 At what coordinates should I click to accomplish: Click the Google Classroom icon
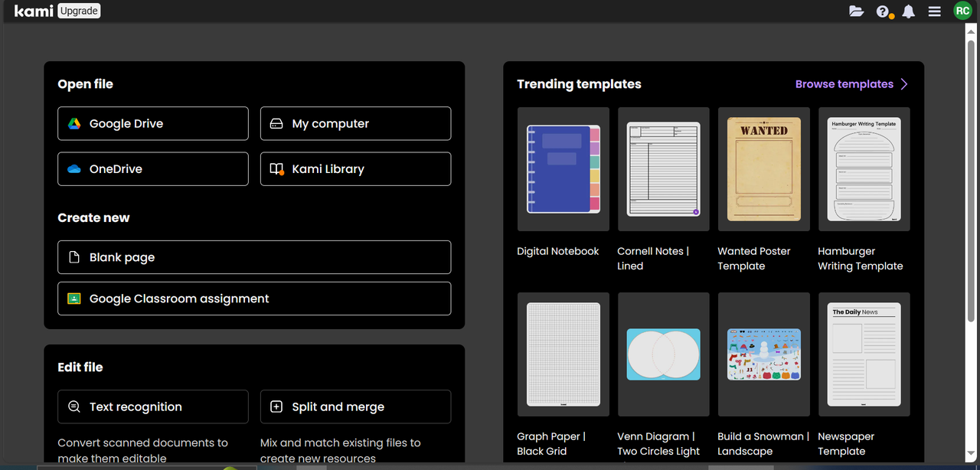[74, 299]
